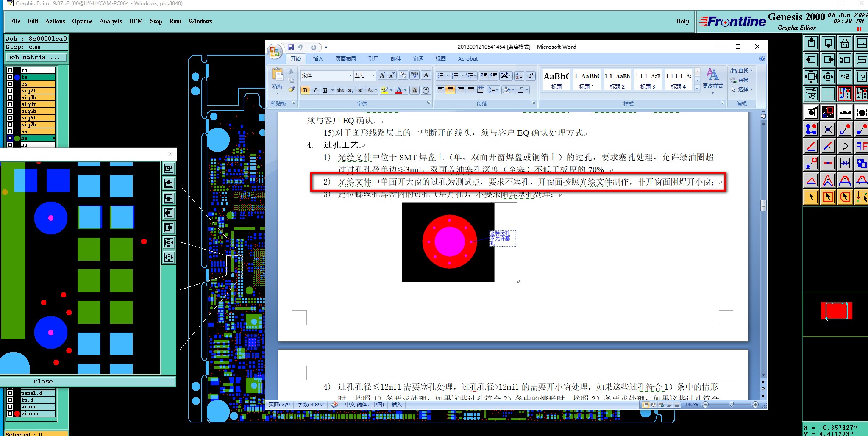Click the pan left icon in zoom popup

(169, 213)
